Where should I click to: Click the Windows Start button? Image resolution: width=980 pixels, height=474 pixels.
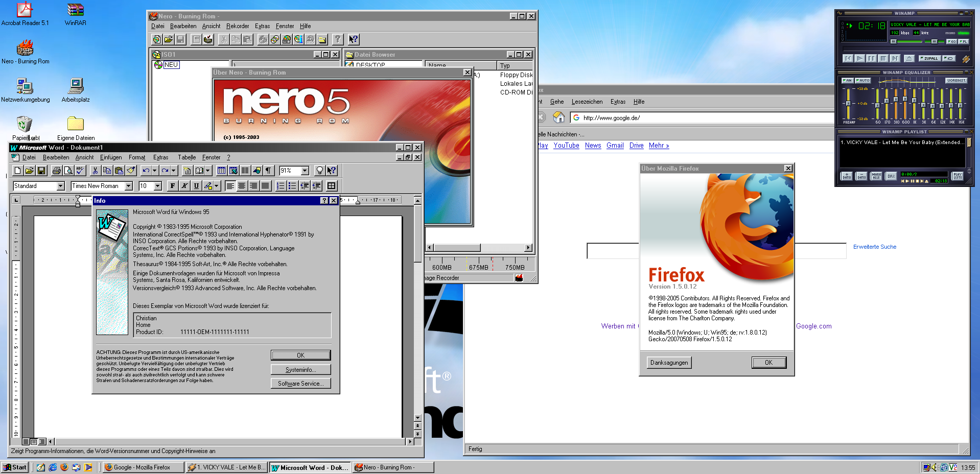click(x=15, y=467)
